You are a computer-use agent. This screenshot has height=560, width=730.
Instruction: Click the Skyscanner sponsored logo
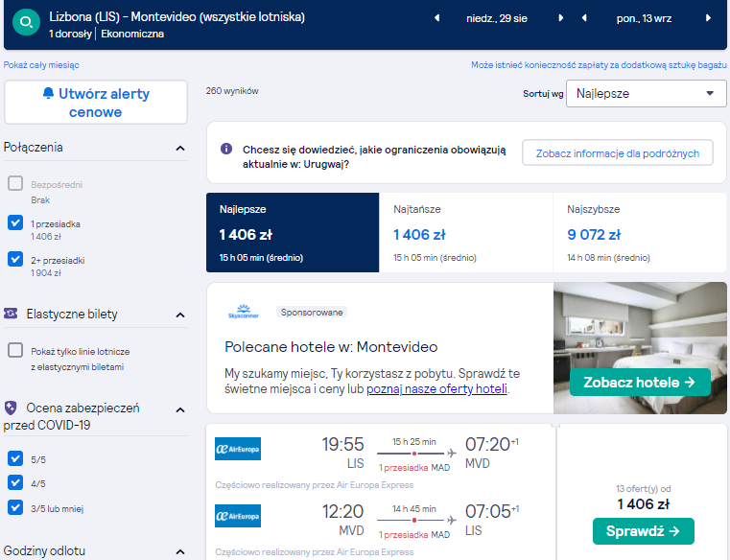pos(244,312)
